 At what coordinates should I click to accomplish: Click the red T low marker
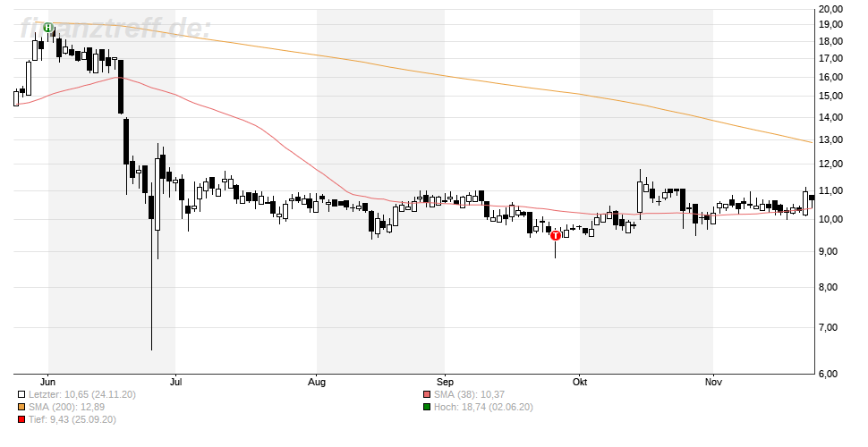[x=556, y=236]
